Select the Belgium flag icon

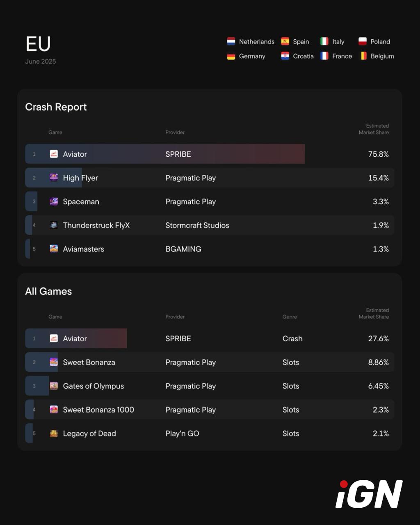click(x=363, y=56)
